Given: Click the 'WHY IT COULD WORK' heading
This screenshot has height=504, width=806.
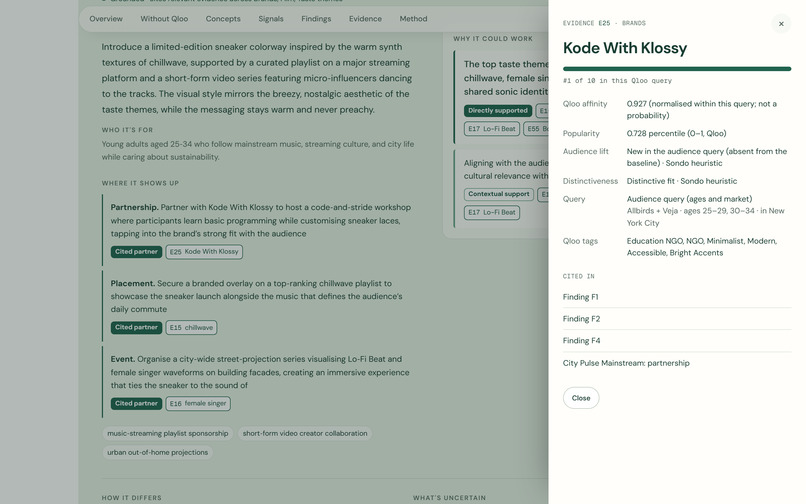Looking at the screenshot, I should [493, 39].
